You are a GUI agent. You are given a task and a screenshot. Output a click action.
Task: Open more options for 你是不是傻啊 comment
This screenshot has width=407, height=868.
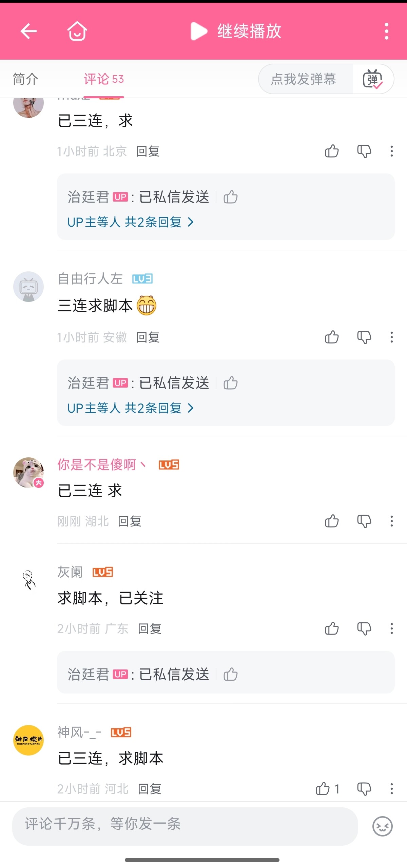pos(391,521)
